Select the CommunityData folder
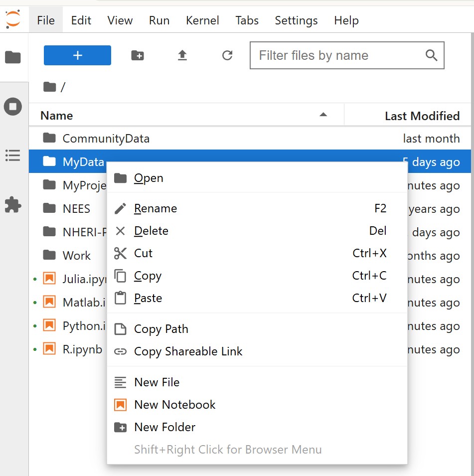The width and height of the screenshot is (474, 476). click(106, 139)
